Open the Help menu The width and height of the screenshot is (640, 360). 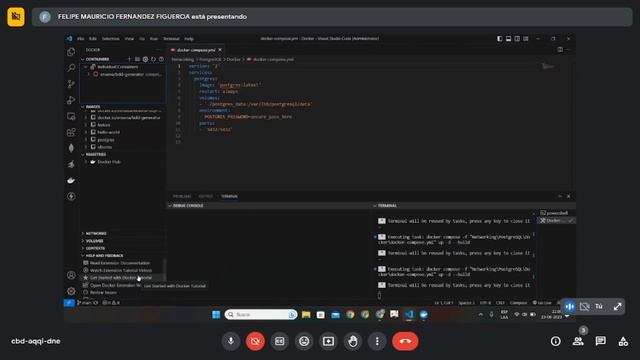tap(189, 39)
